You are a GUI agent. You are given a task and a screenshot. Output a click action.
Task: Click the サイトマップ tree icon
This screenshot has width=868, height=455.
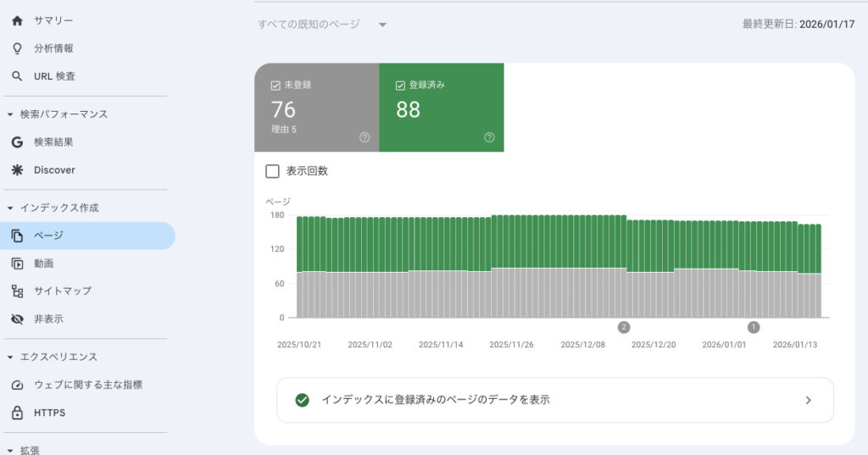coord(17,291)
